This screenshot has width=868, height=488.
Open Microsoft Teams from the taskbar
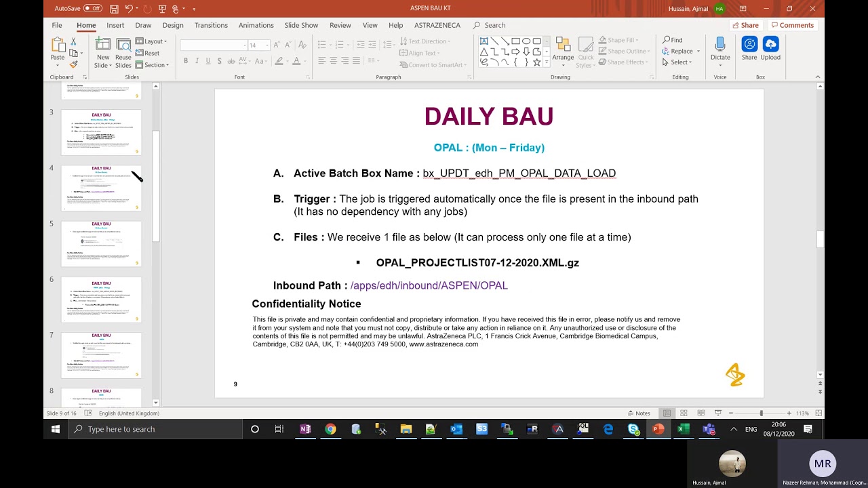point(709,429)
